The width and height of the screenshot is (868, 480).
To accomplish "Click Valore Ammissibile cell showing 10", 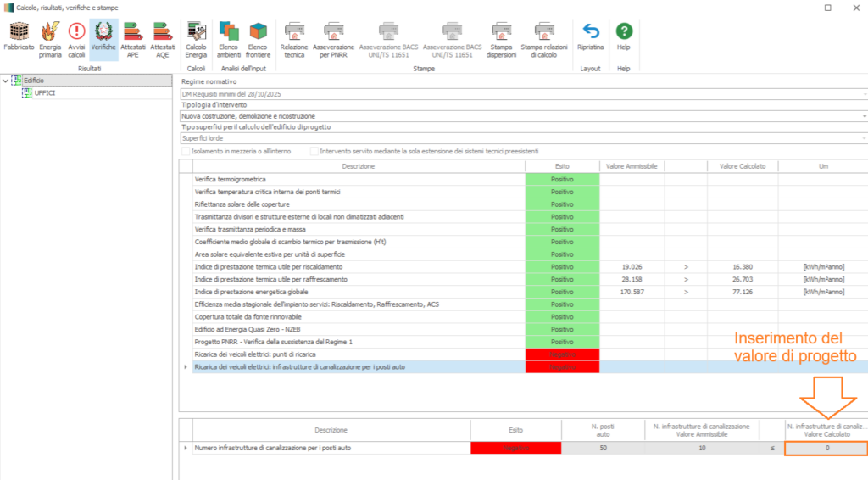I will 702,448.
